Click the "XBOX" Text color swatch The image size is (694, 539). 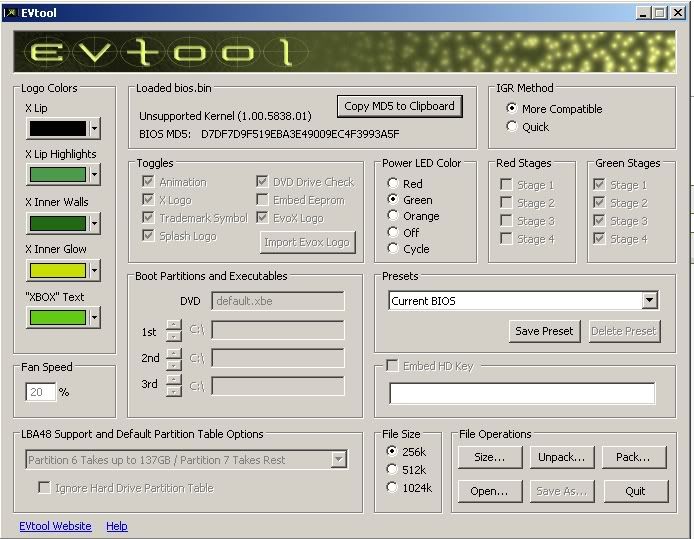pos(57,317)
